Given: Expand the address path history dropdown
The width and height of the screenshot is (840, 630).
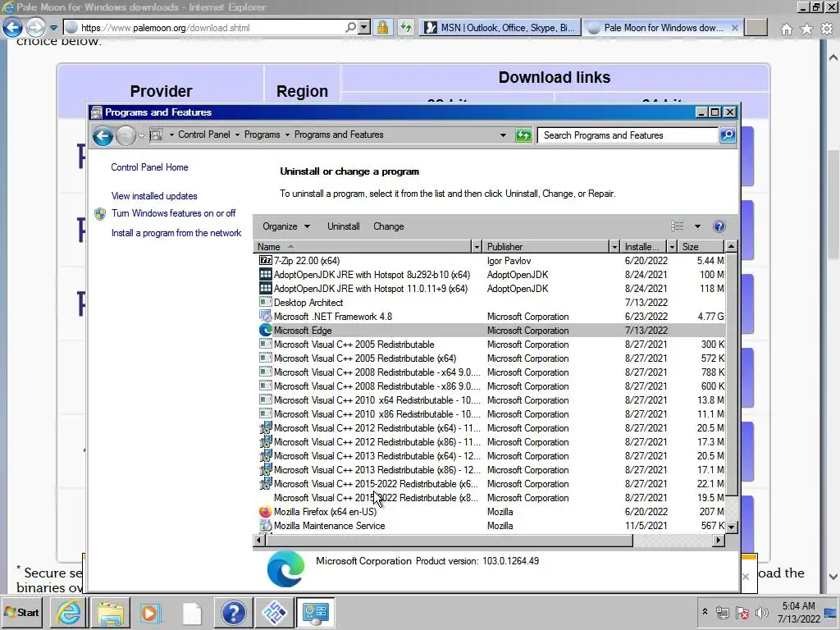Looking at the screenshot, I should pos(503,135).
